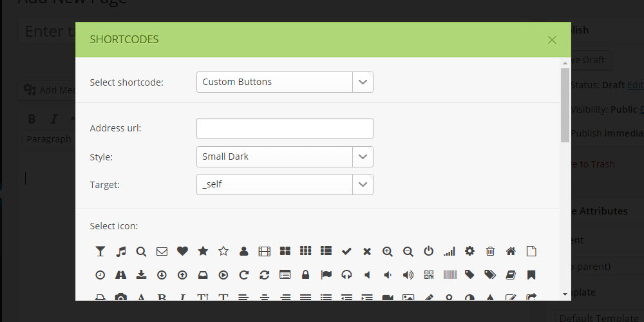Select the zoom-out magnifier icon
The width and height of the screenshot is (644, 322).
pos(408,251)
